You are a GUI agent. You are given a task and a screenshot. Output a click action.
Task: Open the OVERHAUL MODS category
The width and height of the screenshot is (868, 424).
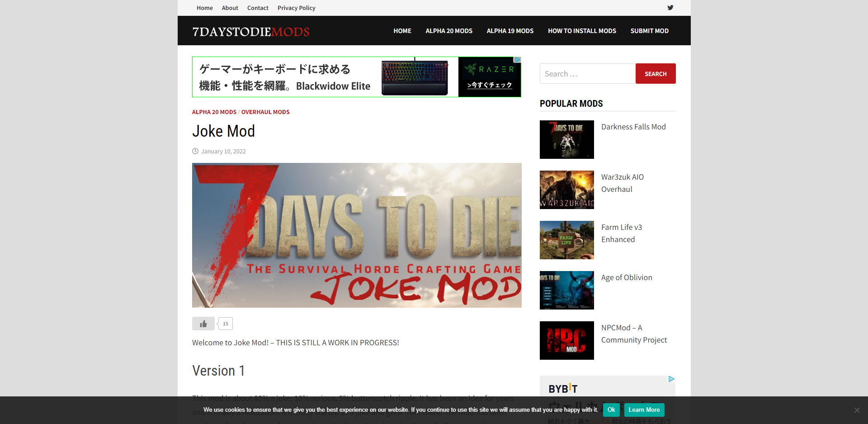click(x=265, y=112)
